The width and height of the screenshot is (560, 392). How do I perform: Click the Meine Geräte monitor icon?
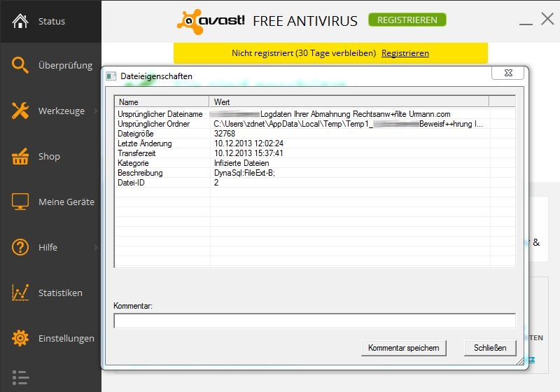(x=20, y=202)
